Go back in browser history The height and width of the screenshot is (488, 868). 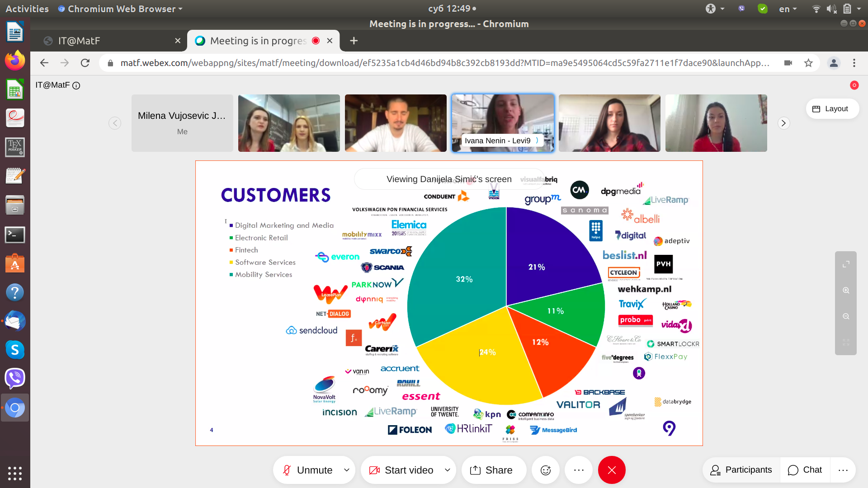tap(44, 63)
